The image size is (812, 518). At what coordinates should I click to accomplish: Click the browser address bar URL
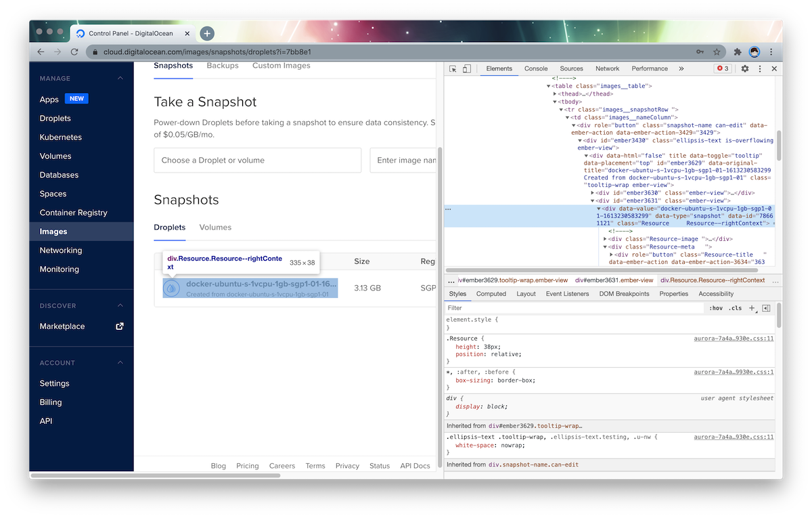207,52
